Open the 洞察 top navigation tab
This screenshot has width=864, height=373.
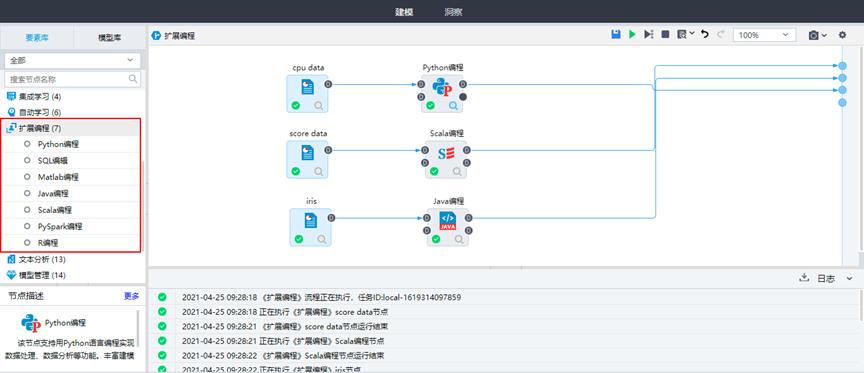[453, 12]
